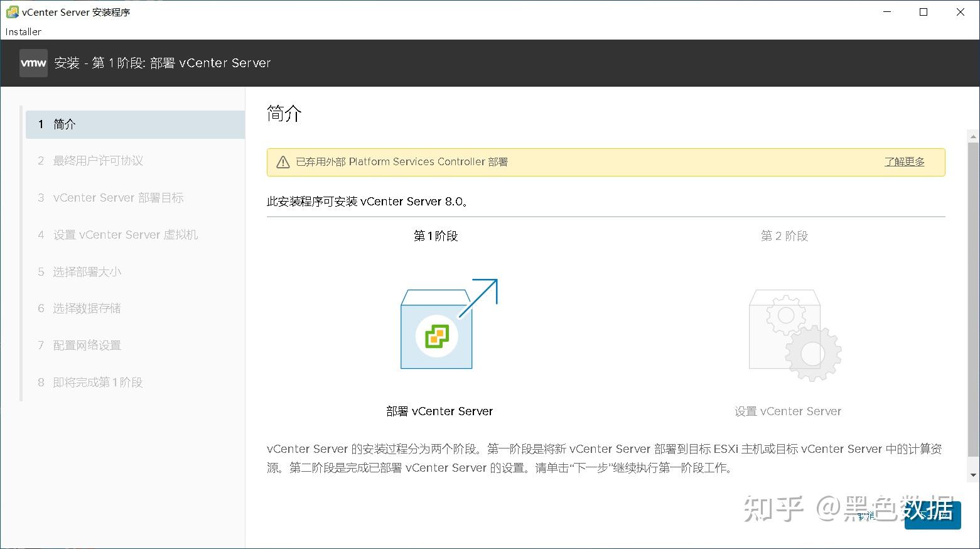The height and width of the screenshot is (549, 980).
Task: Select step 6 选择数据存储
Action: [87, 308]
